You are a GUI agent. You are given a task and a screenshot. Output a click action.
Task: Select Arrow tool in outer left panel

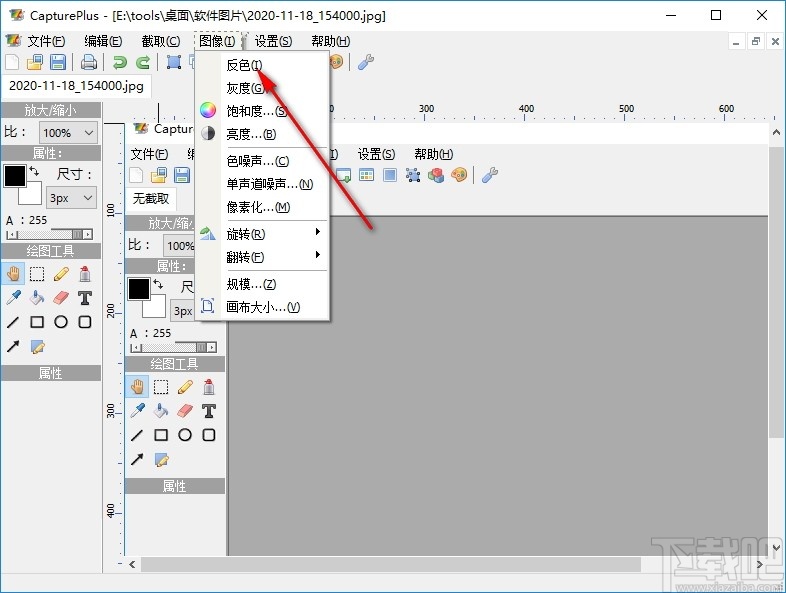pyautogui.click(x=13, y=346)
